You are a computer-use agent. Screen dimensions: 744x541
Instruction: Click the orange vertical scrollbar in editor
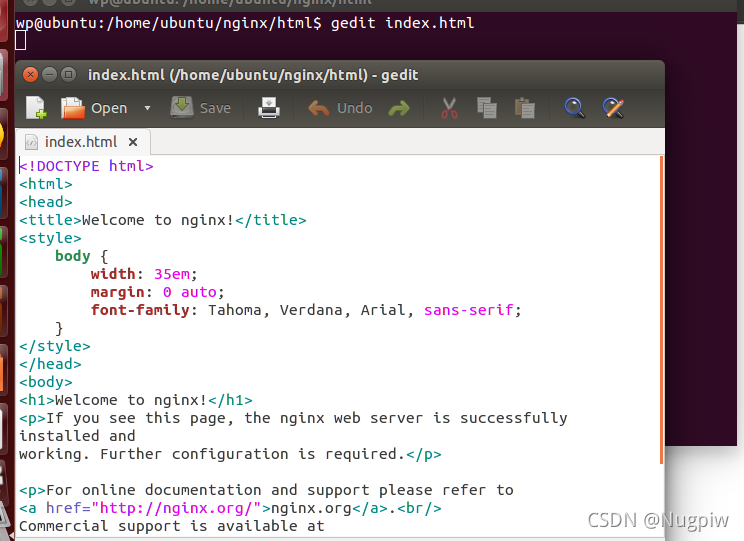(x=661, y=310)
